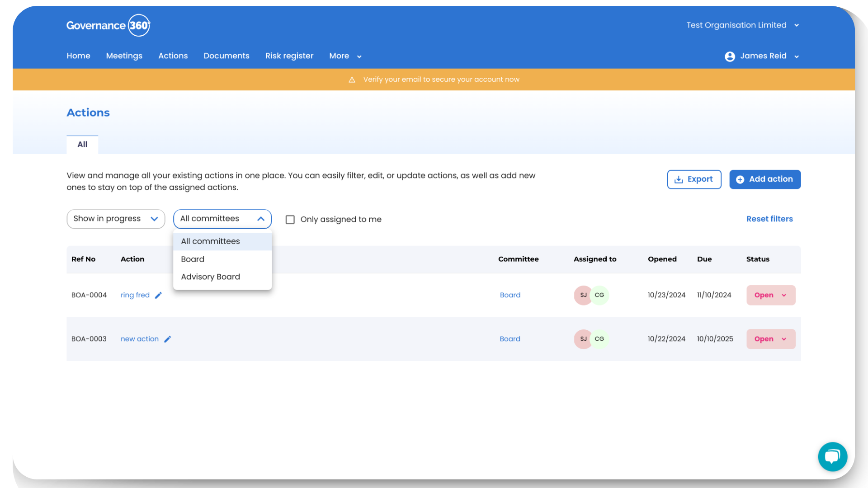Open the Meetings page
The image size is (868, 488).
coord(124,56)
